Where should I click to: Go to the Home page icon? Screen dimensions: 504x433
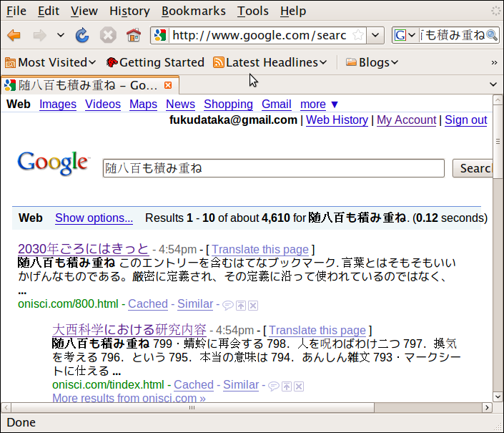coord(134,35)
